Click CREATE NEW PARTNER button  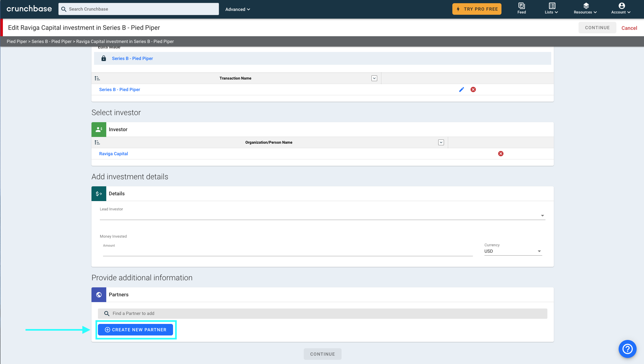point(135,330)
